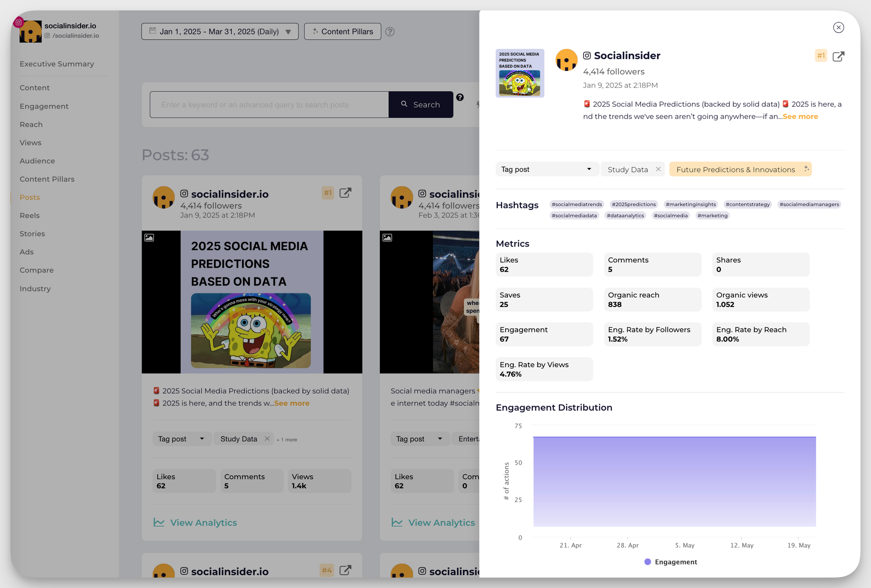
Task: Open Tag post dropdown on Jan 9 post card
Action: pos(182,439)
